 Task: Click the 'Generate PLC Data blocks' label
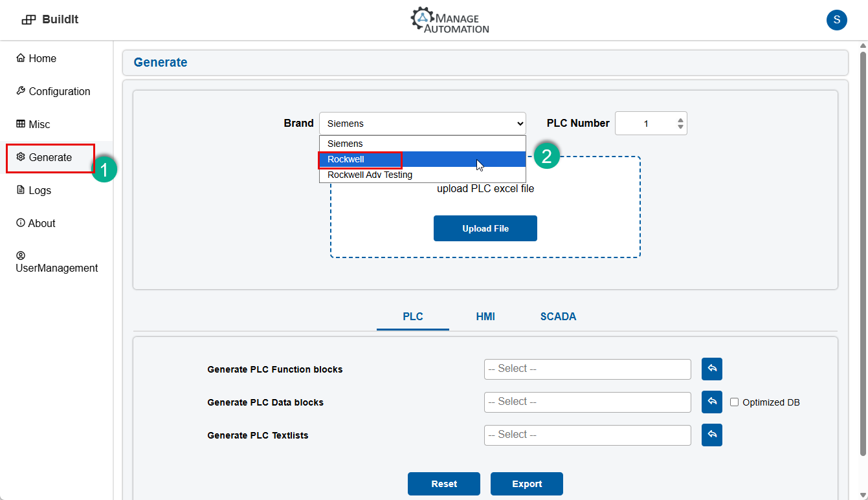pyautogui.click(x=265, y=402)
